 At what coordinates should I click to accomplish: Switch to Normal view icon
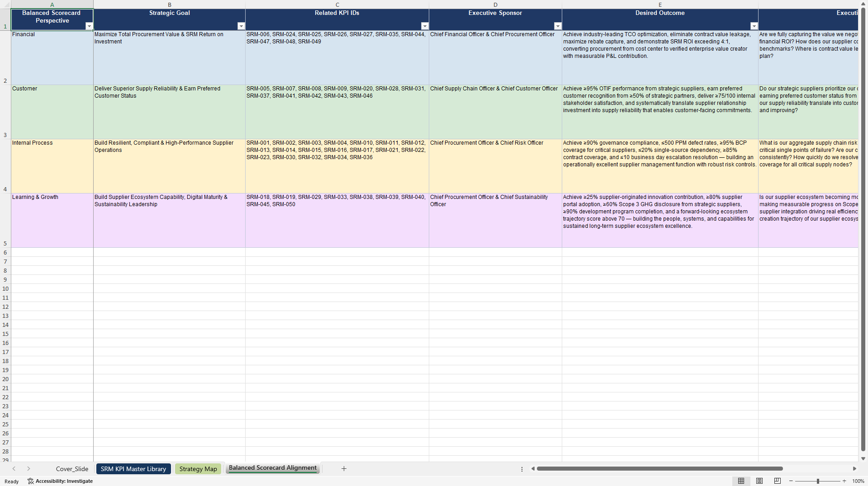[741, 481]
